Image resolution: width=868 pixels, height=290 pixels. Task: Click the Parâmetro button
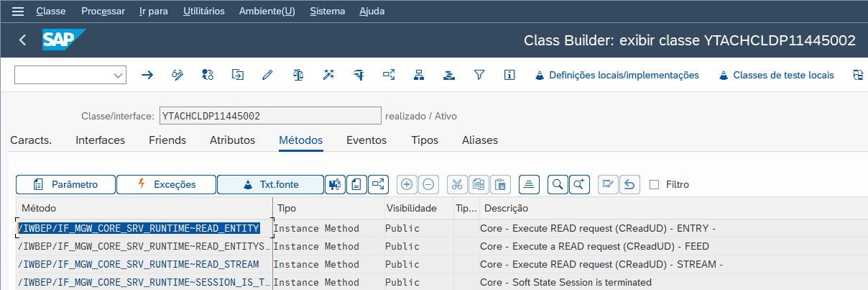tap(65, 185)
